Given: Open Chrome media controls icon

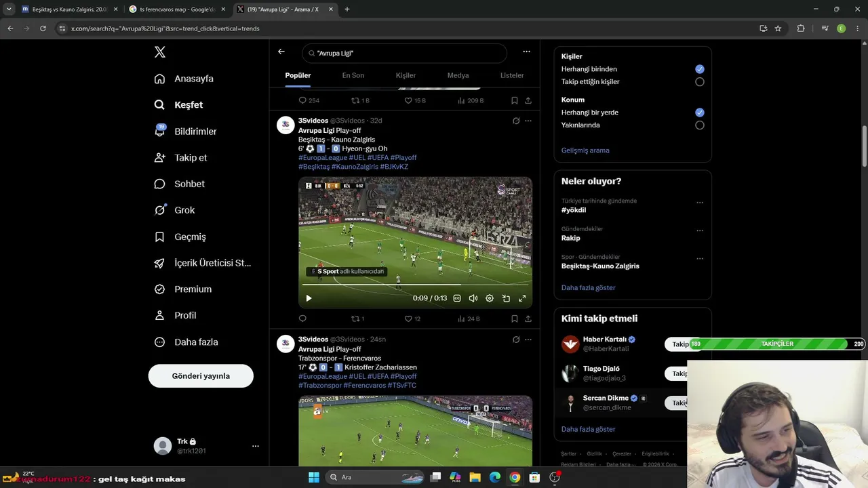Looking at the screenshot, I should 825,28.
